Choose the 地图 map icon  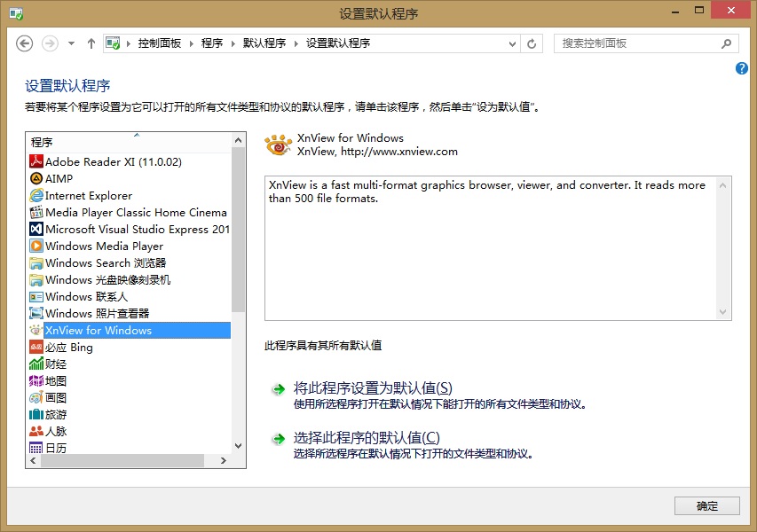(x=36, y=381)
